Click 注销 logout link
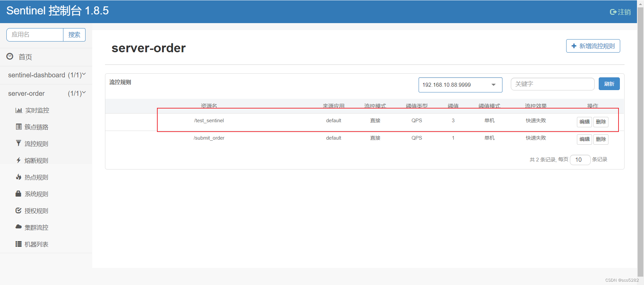 (624, 12)
